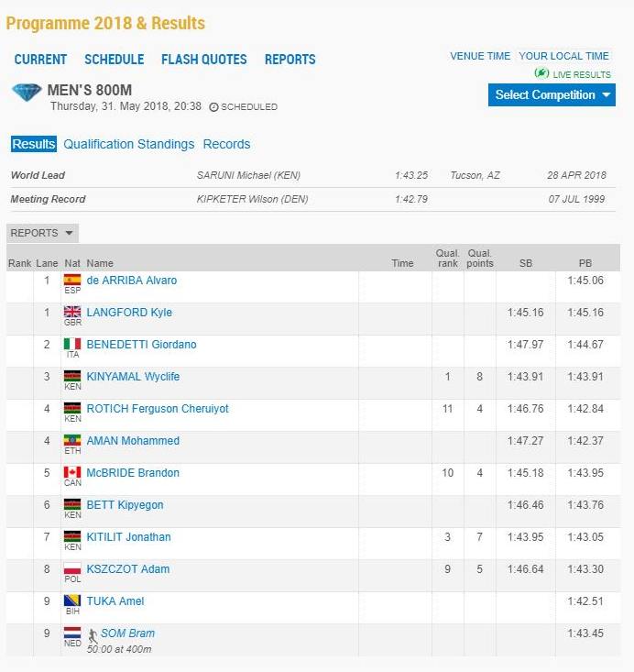Open the Select Competition dropdown
The height and width of the screenshot is (672, 634).
(x=552, y=95)
